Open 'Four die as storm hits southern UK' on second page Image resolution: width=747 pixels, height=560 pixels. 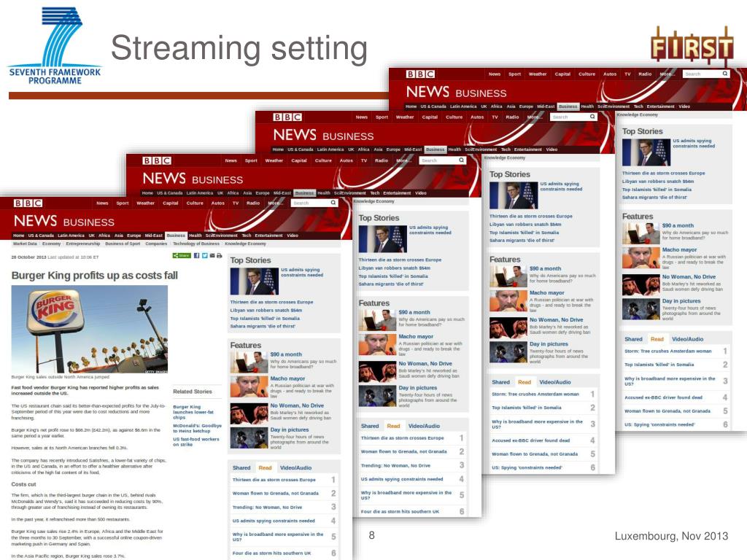click(400, 511)
